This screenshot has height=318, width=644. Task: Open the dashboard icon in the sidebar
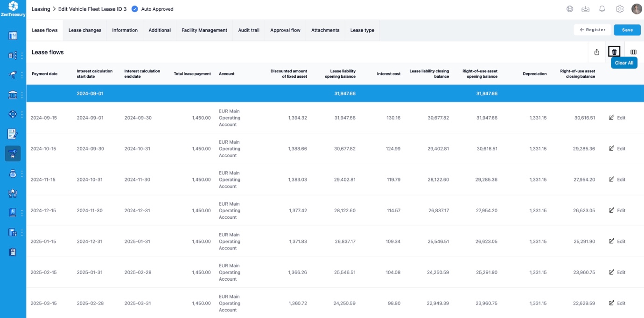(13, 36)
